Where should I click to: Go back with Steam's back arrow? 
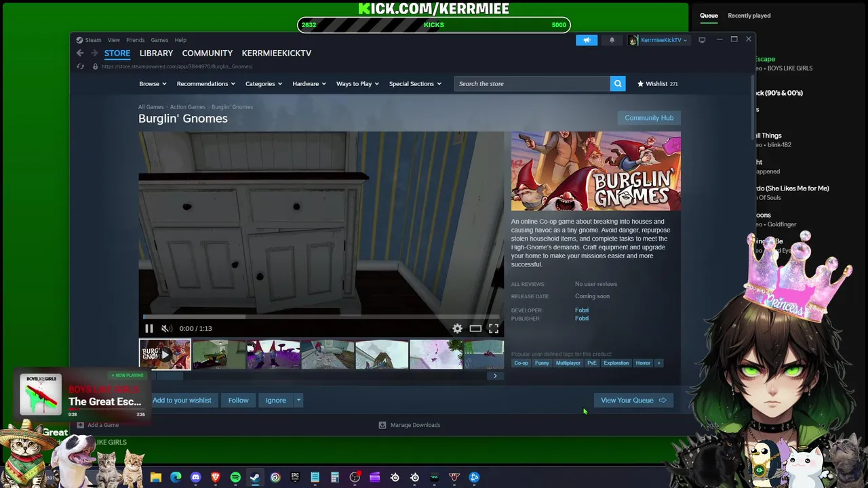point(80,53)
